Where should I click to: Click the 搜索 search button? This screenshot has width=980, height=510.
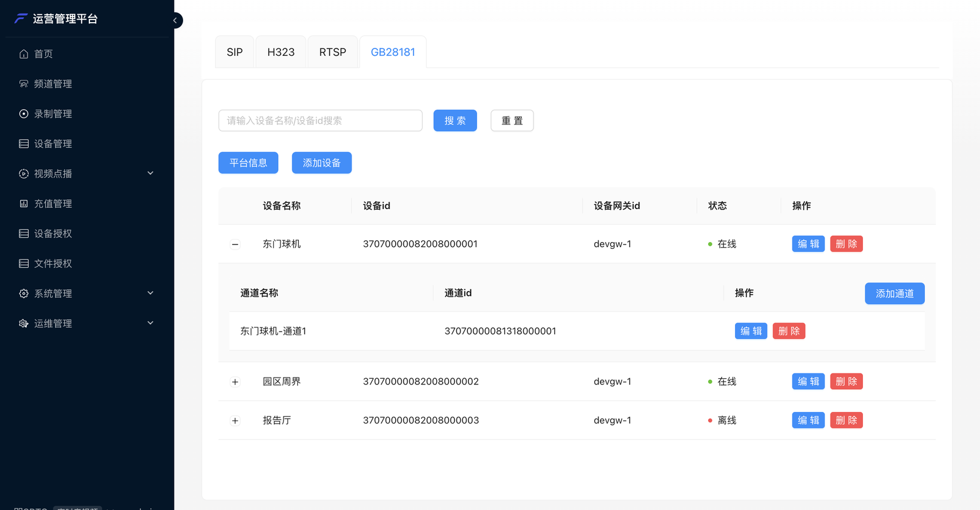click(x=455, y=121)
